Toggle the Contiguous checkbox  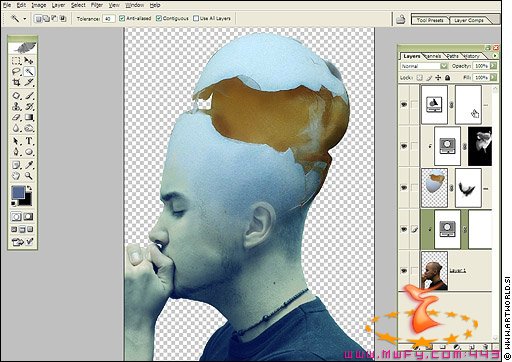click(159, 18)
